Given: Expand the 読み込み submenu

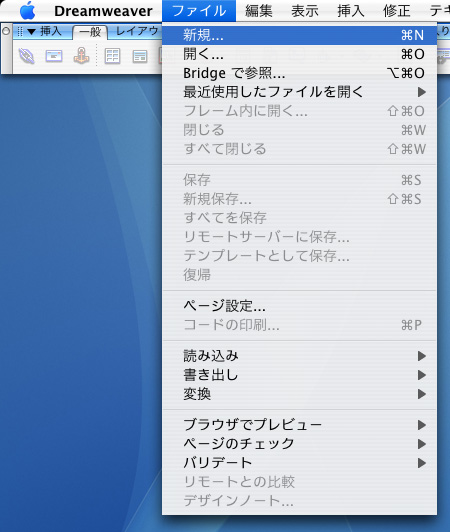Looking at the screenshot, I should pyautogui.click(x=299, y=356).
